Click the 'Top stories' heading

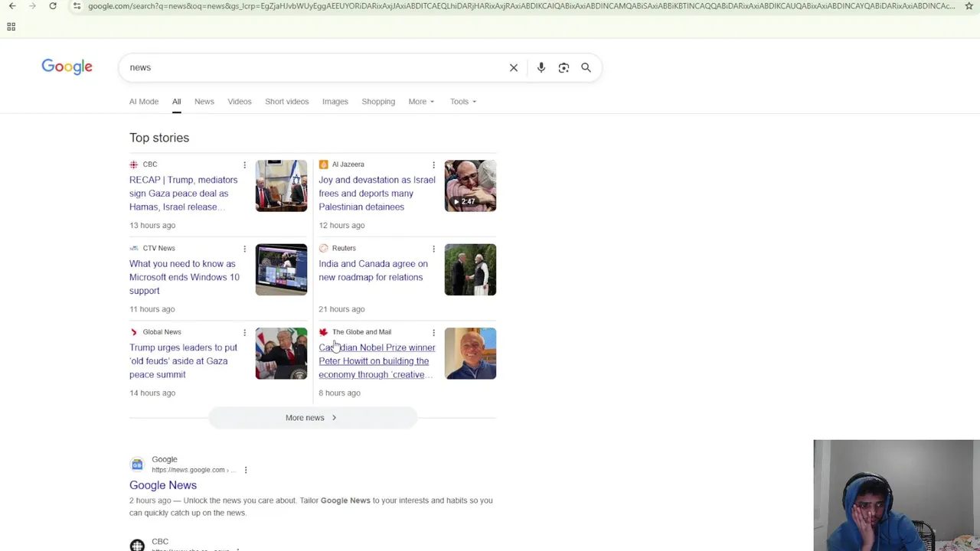tap(159, 138)
